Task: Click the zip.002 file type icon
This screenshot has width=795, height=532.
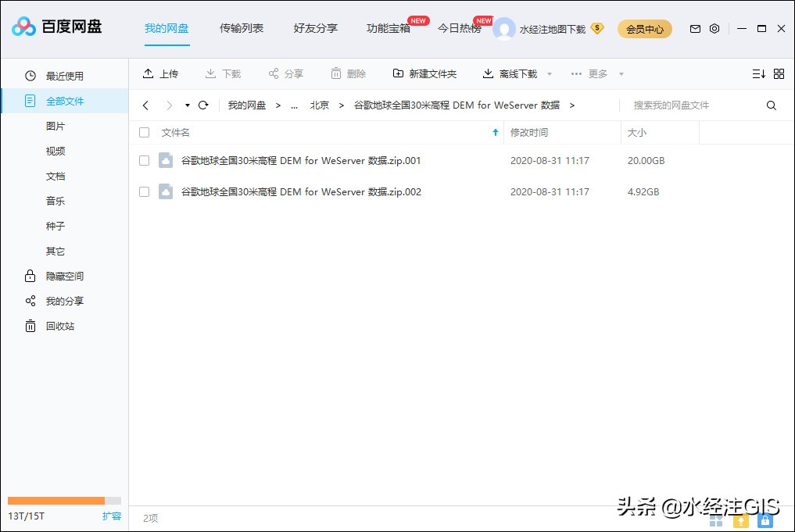Action: (166, 191)
